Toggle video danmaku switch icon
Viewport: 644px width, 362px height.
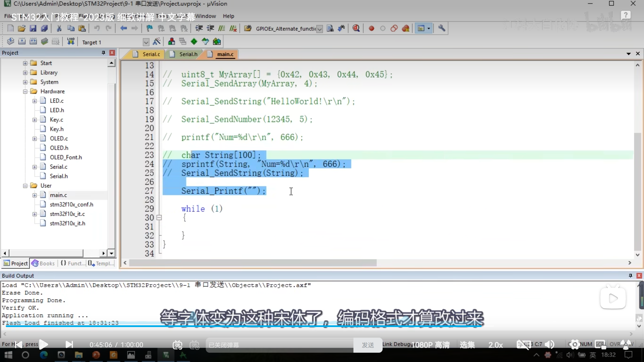coord(177,345)
